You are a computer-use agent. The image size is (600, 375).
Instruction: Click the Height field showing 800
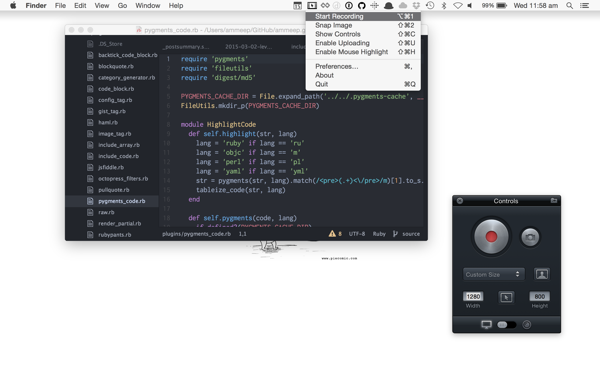click(x=540, y=297)
